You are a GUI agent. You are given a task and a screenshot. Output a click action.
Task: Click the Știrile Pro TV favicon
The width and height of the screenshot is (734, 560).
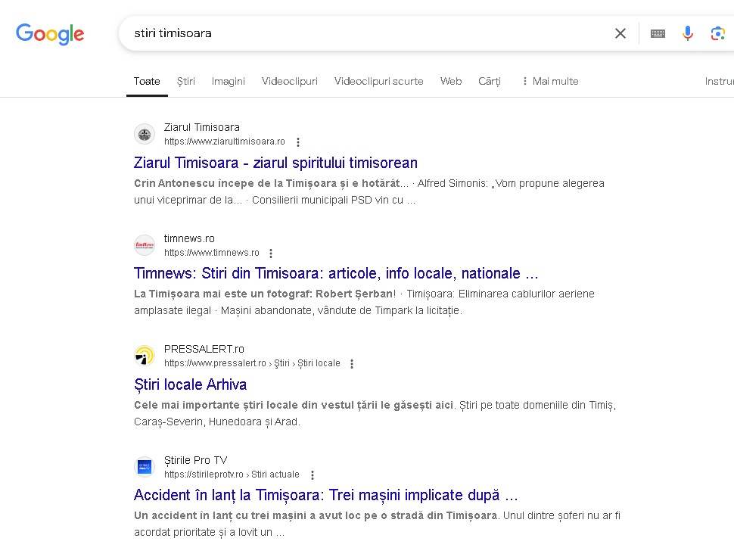[145, 467]
